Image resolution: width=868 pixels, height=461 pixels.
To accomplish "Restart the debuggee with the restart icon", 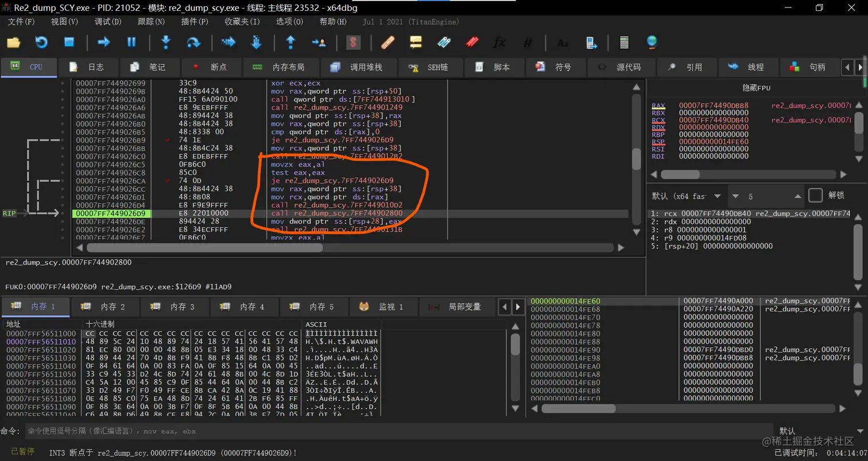I will coord(41,42).
